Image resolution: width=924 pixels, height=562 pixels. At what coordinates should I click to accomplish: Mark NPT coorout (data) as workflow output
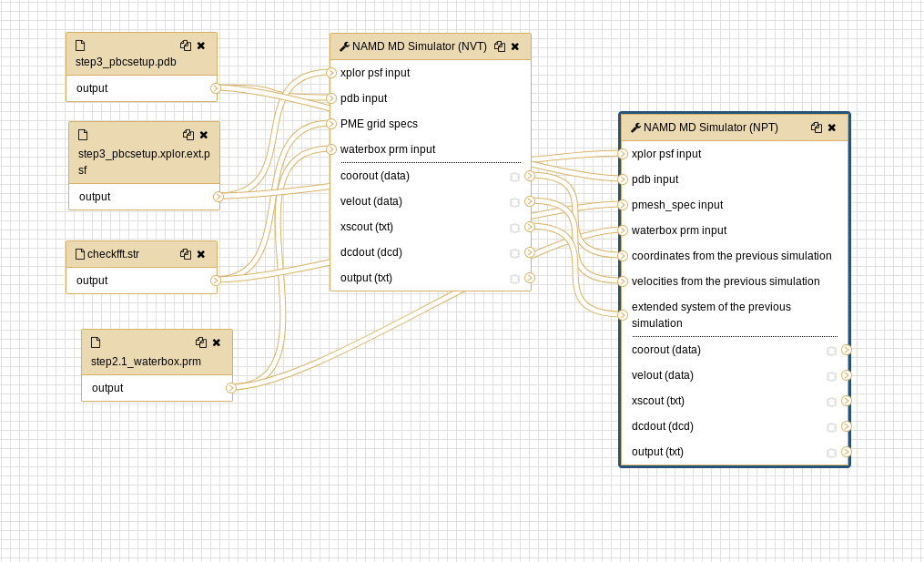pyautogui.click(x=831, y=351)
